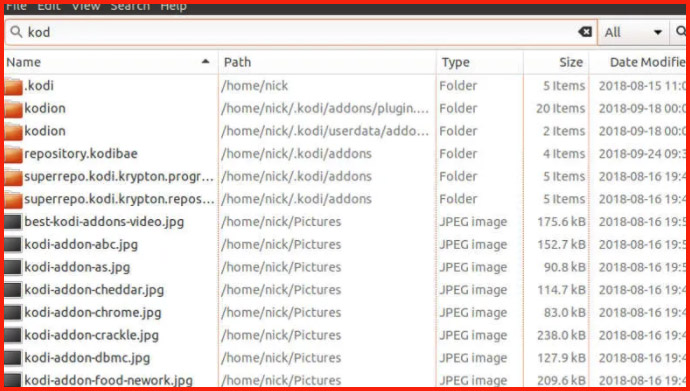Click path '/home/nick/.kodi/userdata/addo...'
690x391 pixels.
(325, 131)
